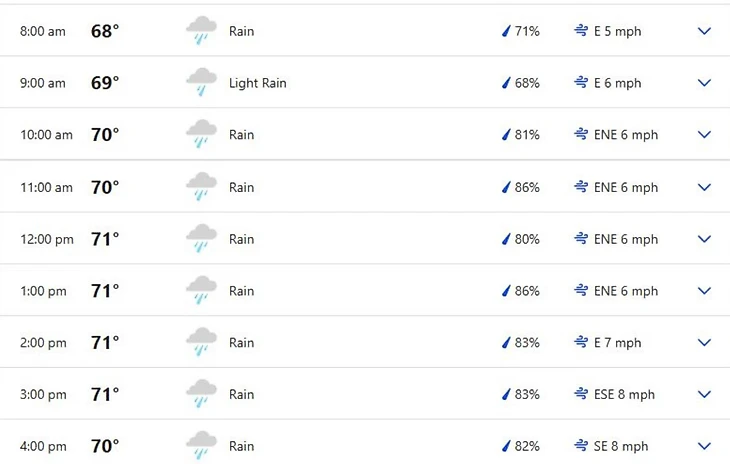
Task: Expand the 10:00 am row chevron
Action: (704, 134)
